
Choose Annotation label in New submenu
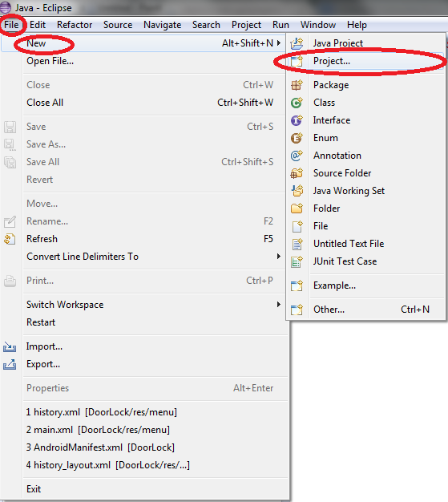337,156
